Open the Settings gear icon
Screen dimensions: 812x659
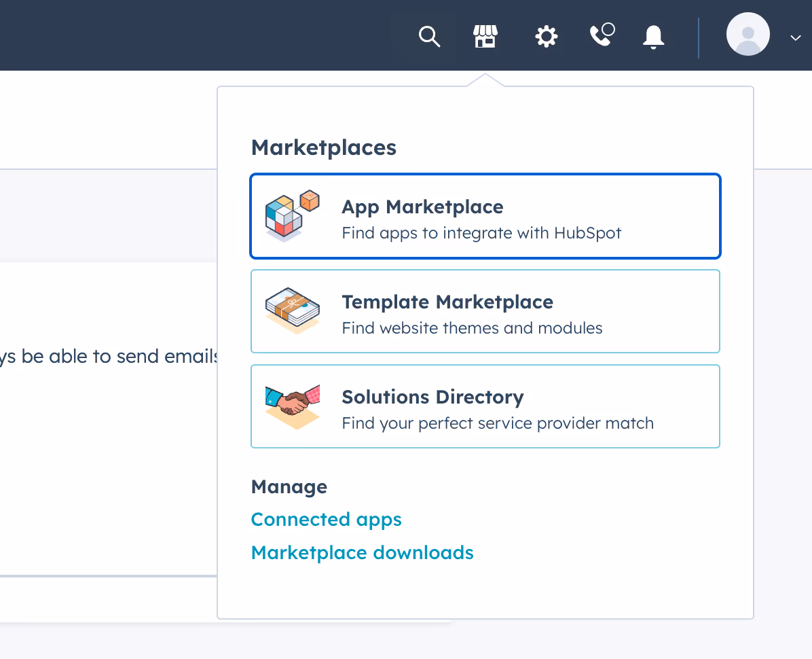point(546,37)
